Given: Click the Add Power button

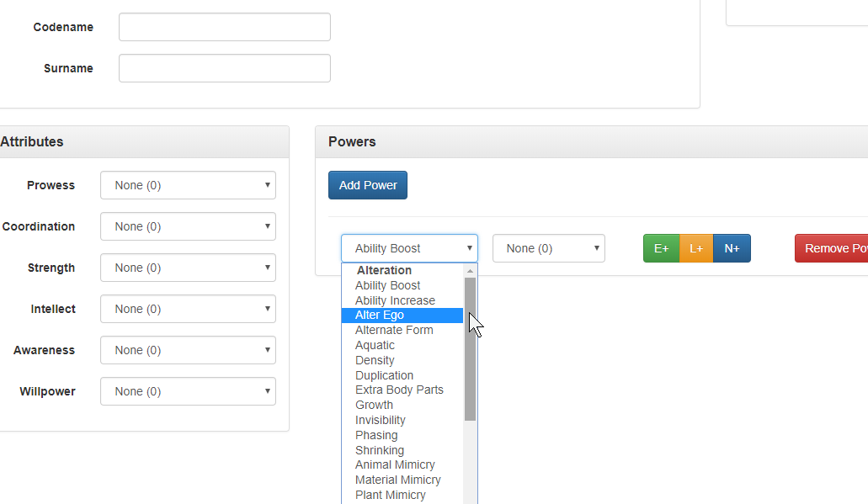Looking at the screenshot, I should (x=367, y=185).
